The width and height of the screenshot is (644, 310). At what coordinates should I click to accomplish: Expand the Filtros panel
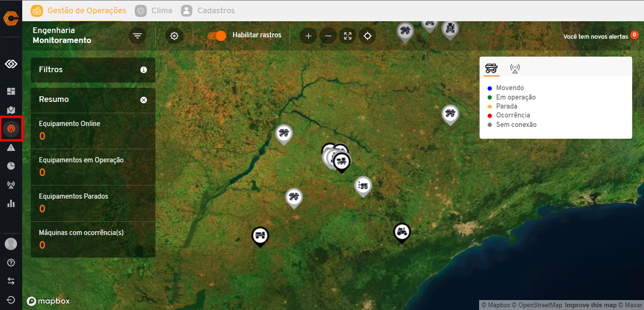93,70
